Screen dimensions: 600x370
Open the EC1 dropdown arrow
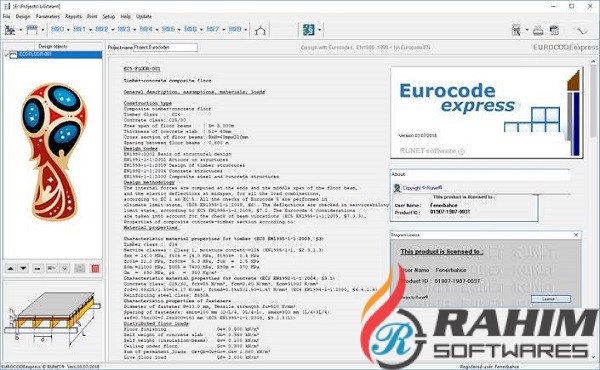click(x=90, y=29)
